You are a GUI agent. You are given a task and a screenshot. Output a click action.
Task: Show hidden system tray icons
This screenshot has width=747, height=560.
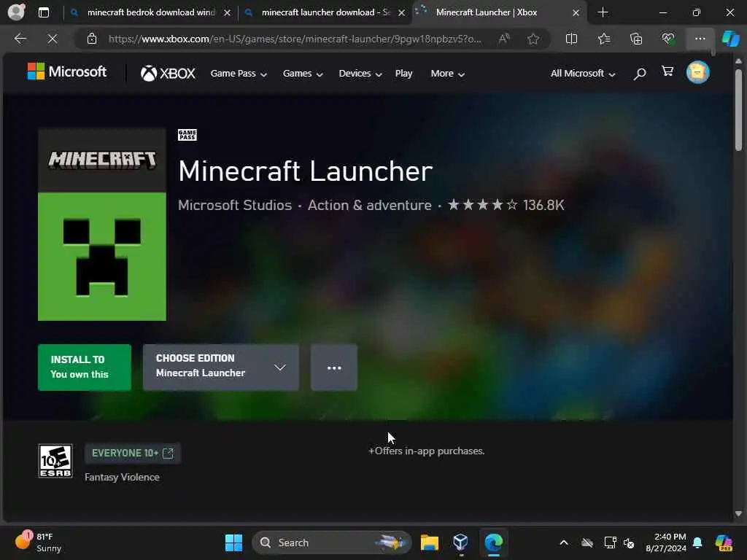[564, 542]
